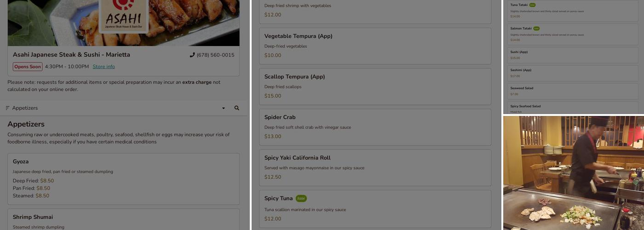Click the menu filter lines icon
The height and width of the screenshot is (230, 644).
7,108
